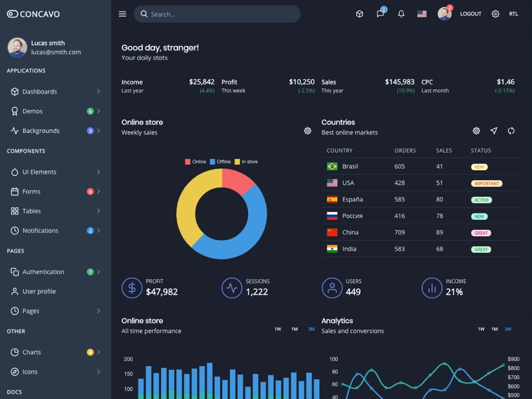The image size is (532, 399).
Task: Click the India flag icon
Action: 332,249
